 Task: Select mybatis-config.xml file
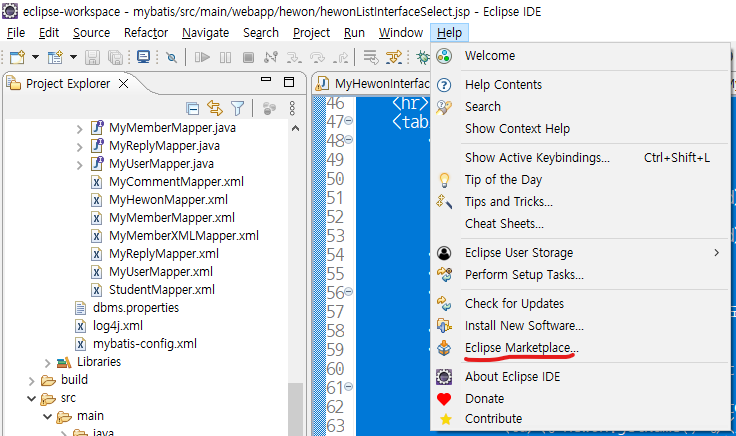coord(145,344)
